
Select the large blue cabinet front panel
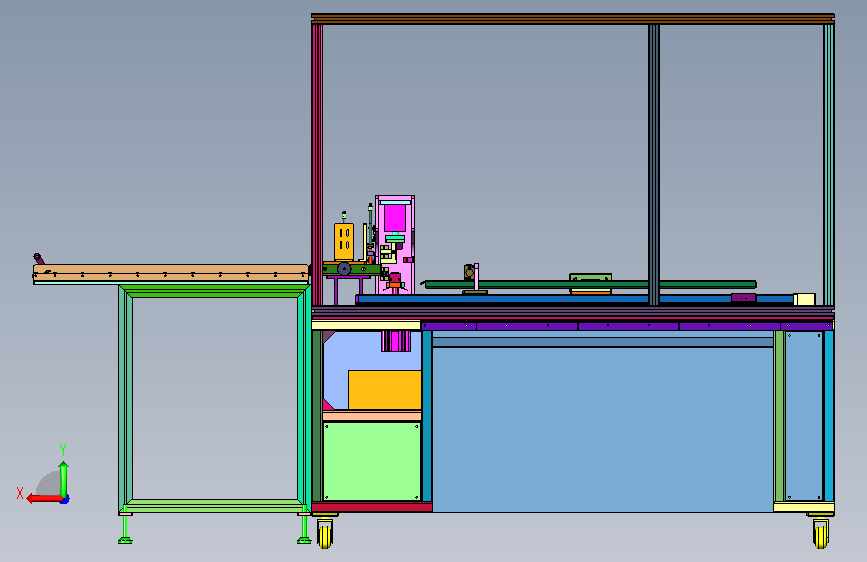(x=602, y=429)
